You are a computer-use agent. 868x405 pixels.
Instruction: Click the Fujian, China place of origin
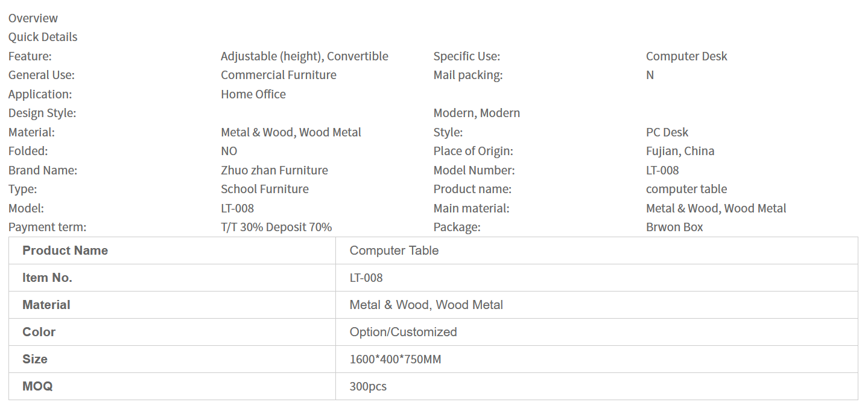click(x=680, y=151)
